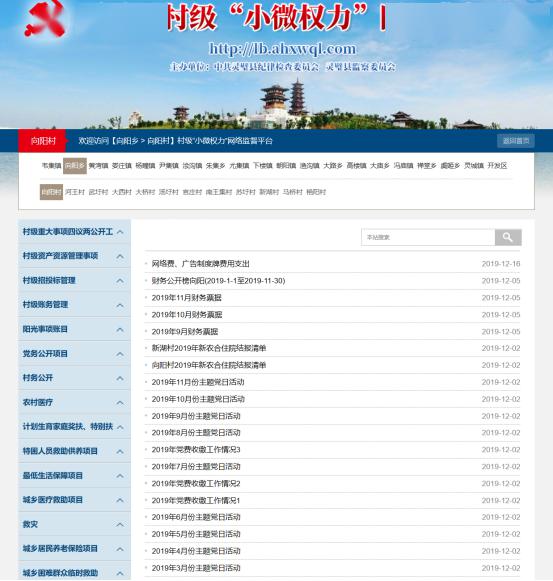Expand the 农村医疗 chevron
The width and height of the screenshot is (553, 581).
[120, 402]
